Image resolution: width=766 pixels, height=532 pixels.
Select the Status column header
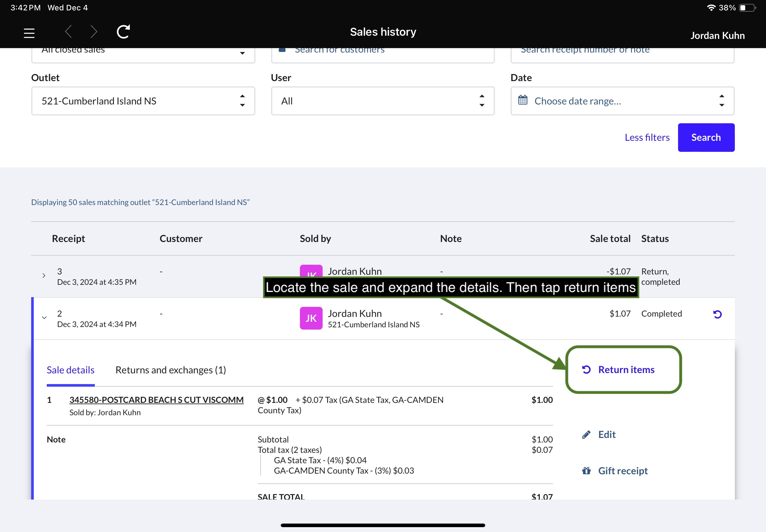(655, 238)
